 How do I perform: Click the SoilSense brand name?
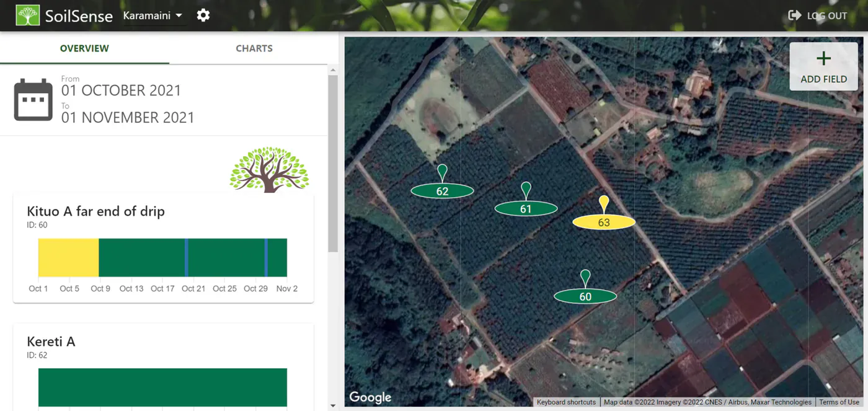79,16
